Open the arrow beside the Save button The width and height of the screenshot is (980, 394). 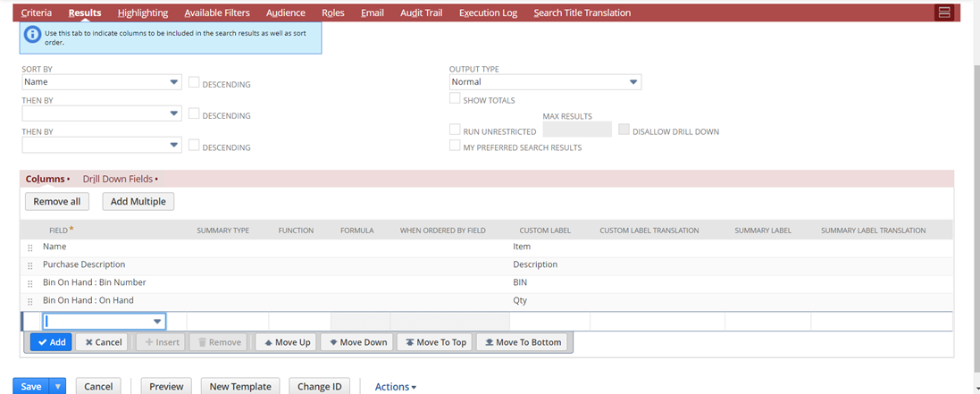pos(57,387)
